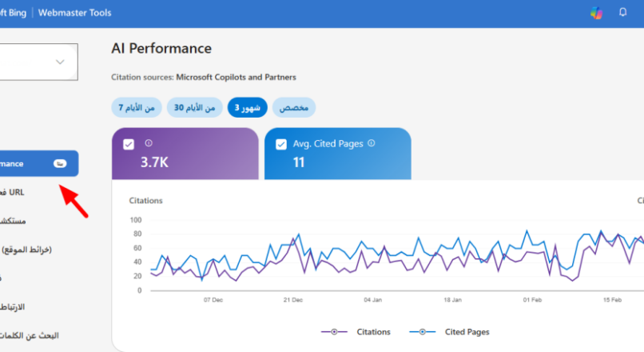This screenshot has width=644, height=352.
Task: Open the sitemaps (خرائط الموقع) sidebar item
Action: click(26, 250)
